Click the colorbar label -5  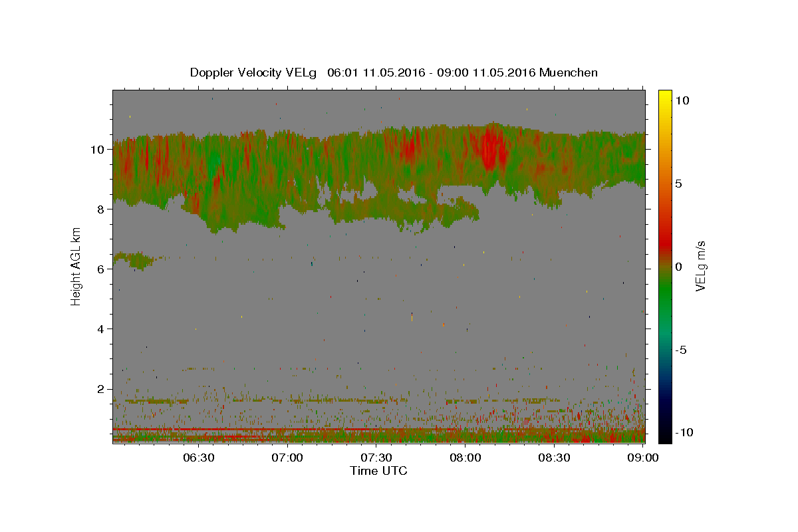pyautogui.click(x=682, y=350)
